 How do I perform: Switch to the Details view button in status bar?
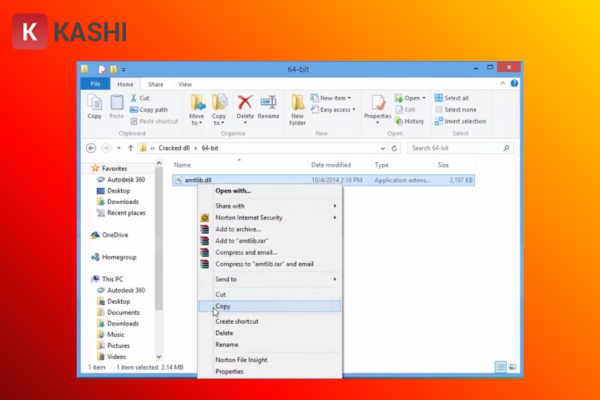coord(501,367)
